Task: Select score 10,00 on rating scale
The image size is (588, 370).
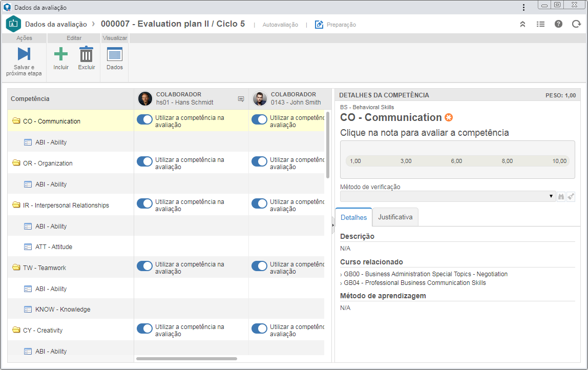Action: (559, 161)
